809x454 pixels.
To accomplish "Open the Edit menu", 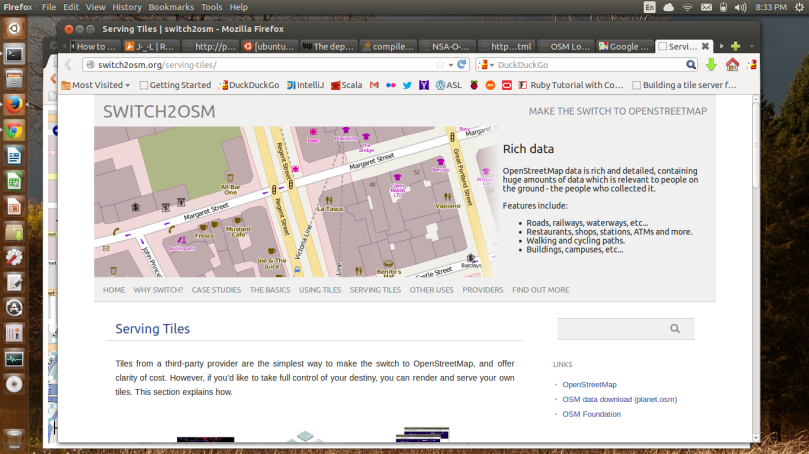I will click(71, 7).
